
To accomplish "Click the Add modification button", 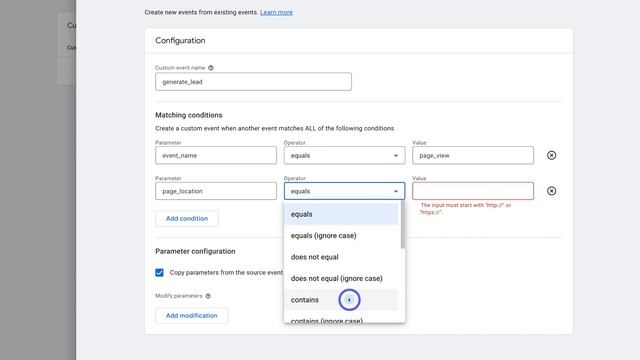I will tap(191, 316).
